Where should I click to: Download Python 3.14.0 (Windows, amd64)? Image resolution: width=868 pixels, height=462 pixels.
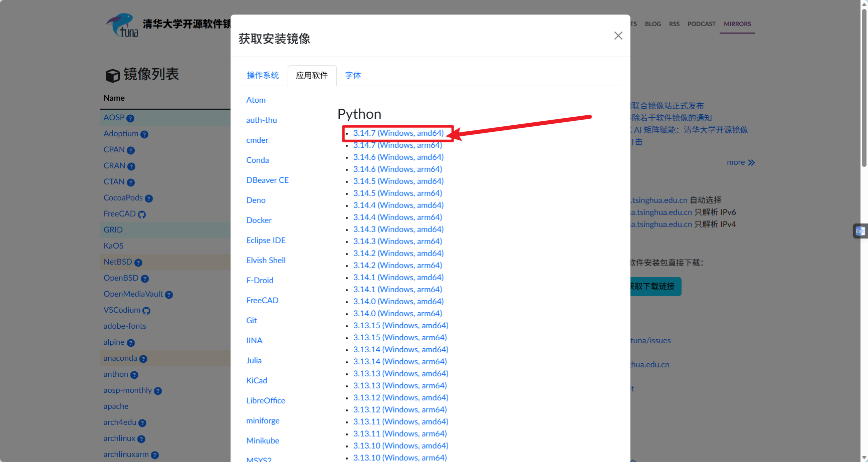tap(398, 302)
